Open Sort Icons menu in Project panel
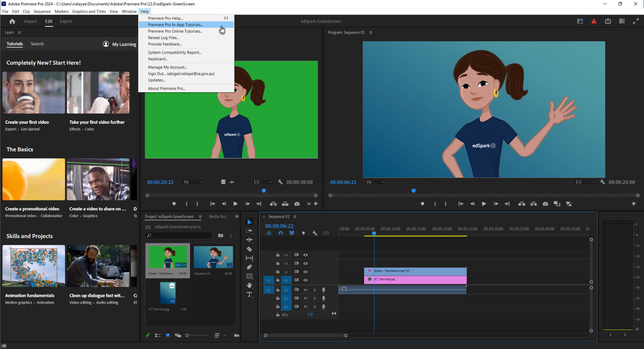 point(220,335)
